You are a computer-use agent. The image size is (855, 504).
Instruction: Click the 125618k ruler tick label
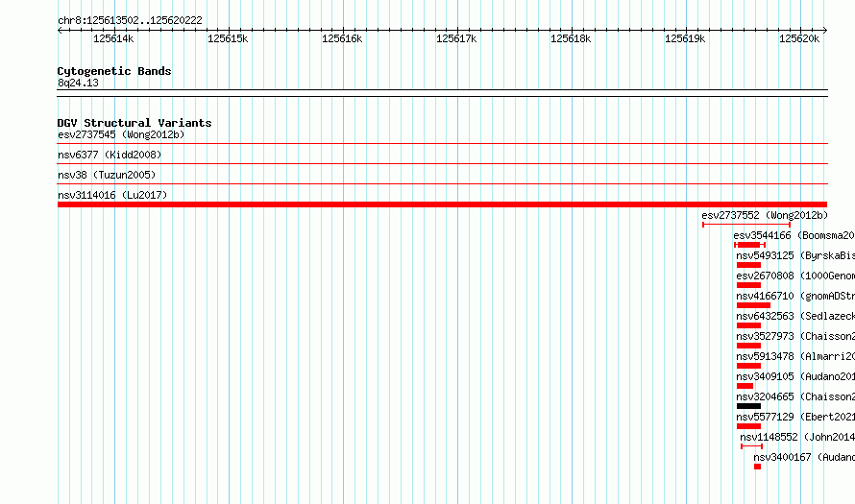pyautogui.click(x=571, y=38)
